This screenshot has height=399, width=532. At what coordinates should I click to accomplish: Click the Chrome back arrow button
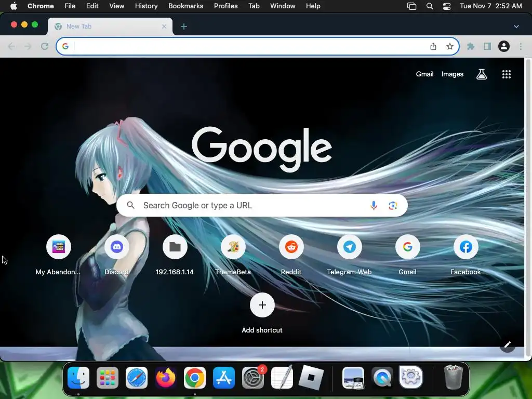11,46
